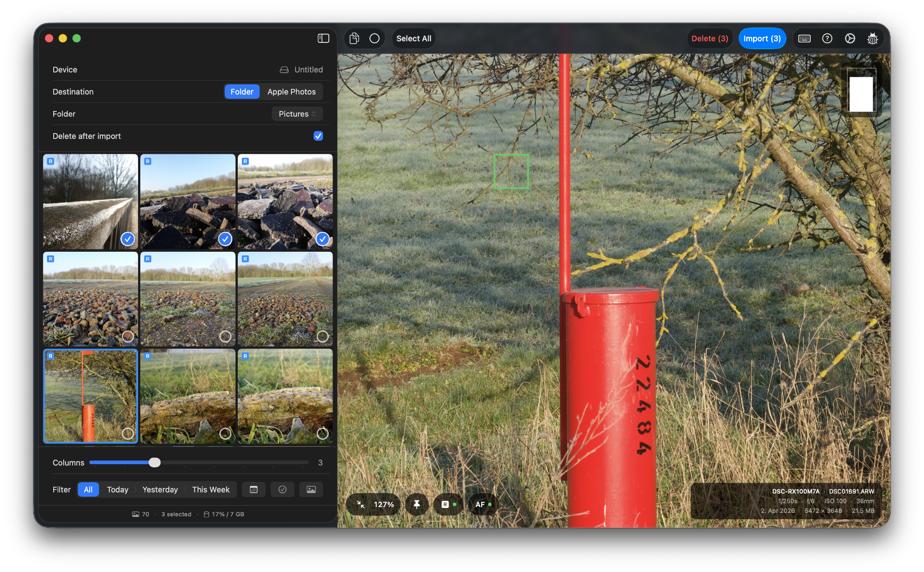Select the fallen log photo via its circle
This screenshot has height=572, width=924.
click(x=226, y=434)
